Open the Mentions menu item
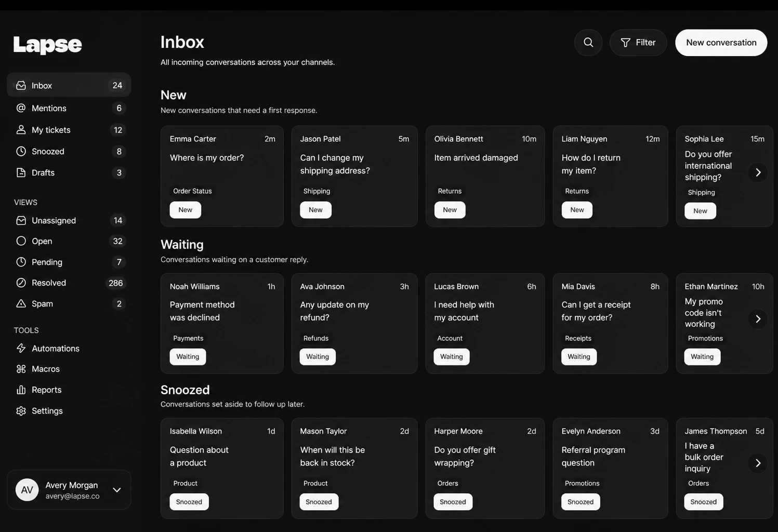 point(69,108)
